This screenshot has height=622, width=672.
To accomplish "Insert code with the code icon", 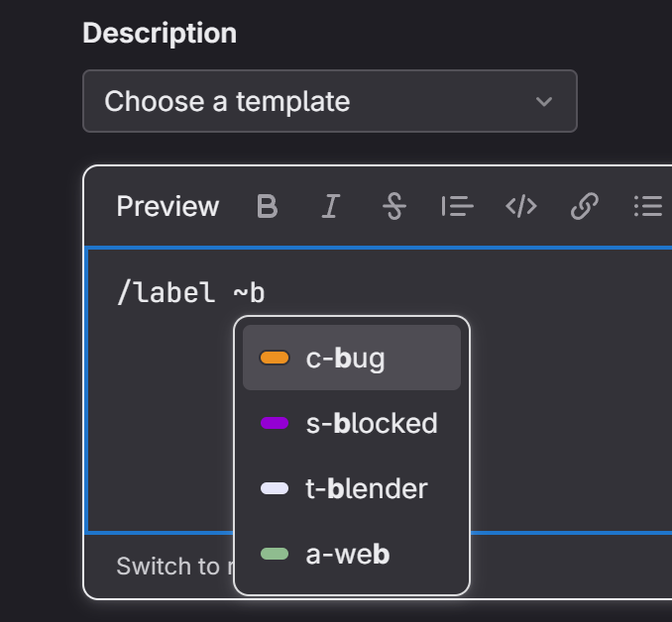I will (x=520, y=206).
